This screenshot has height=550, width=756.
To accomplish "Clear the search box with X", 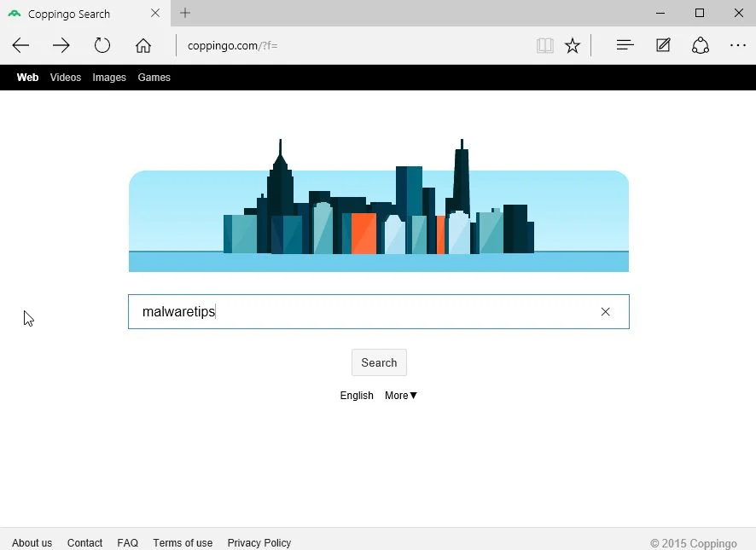I will coord(606,312).
